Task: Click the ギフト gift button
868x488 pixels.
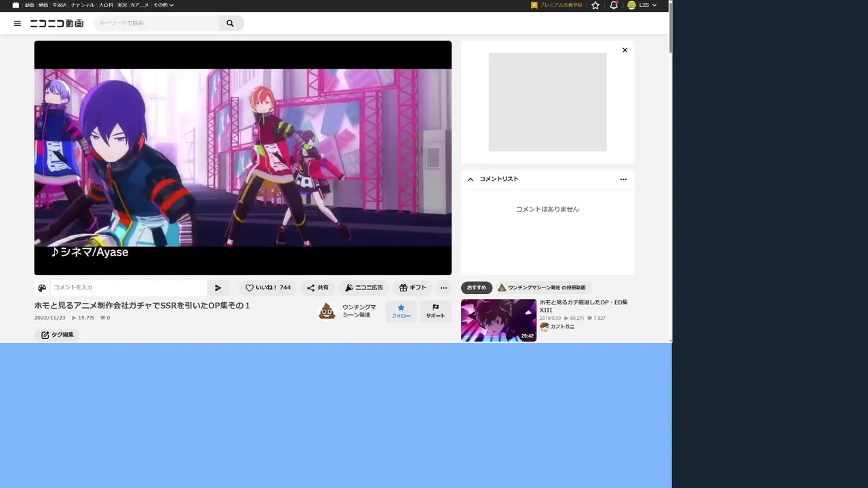Action: point(412,287)
